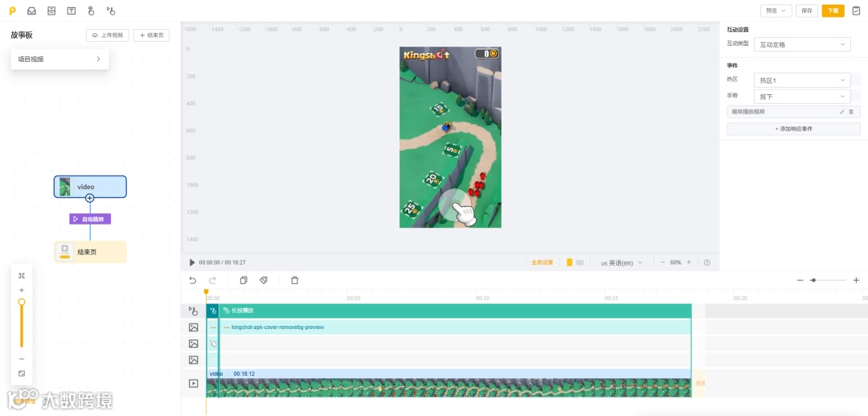Open the 预览 preview dropdown
This screenshot has width=868, height=416.
(776, 10)
